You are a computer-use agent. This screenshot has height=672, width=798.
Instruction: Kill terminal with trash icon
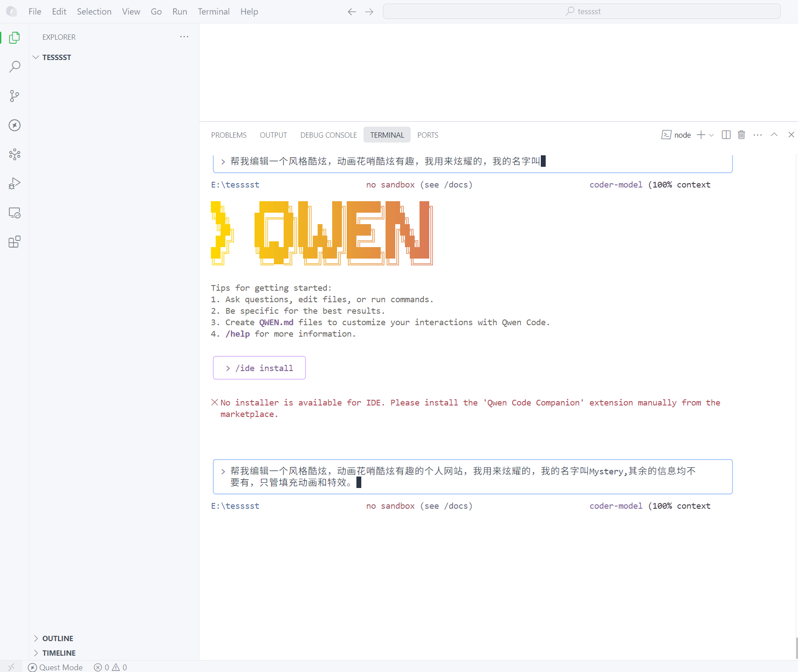[742, 135]
